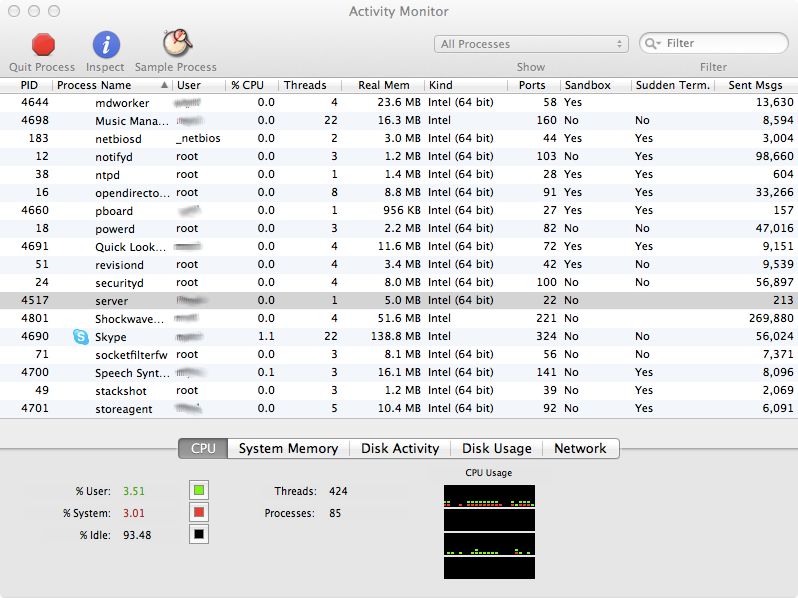
Task: Select the pboard process row
Action: [x=399, y=210]
